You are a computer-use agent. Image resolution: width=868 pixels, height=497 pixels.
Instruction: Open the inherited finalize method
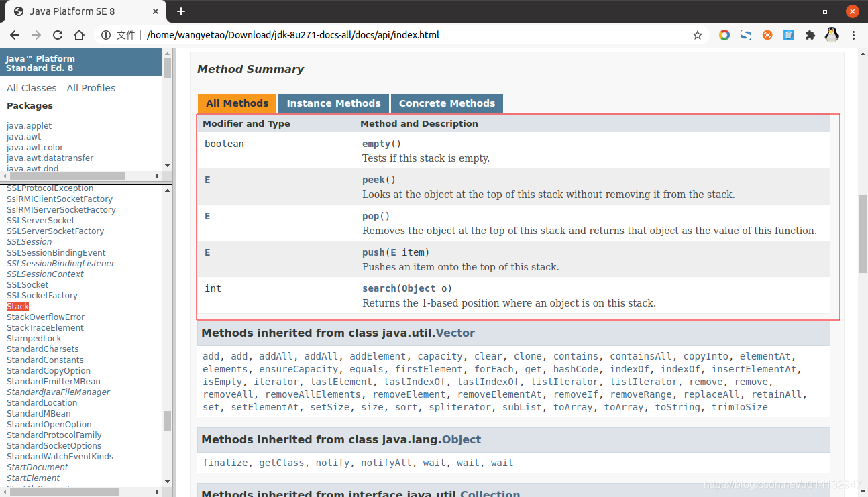225,463
